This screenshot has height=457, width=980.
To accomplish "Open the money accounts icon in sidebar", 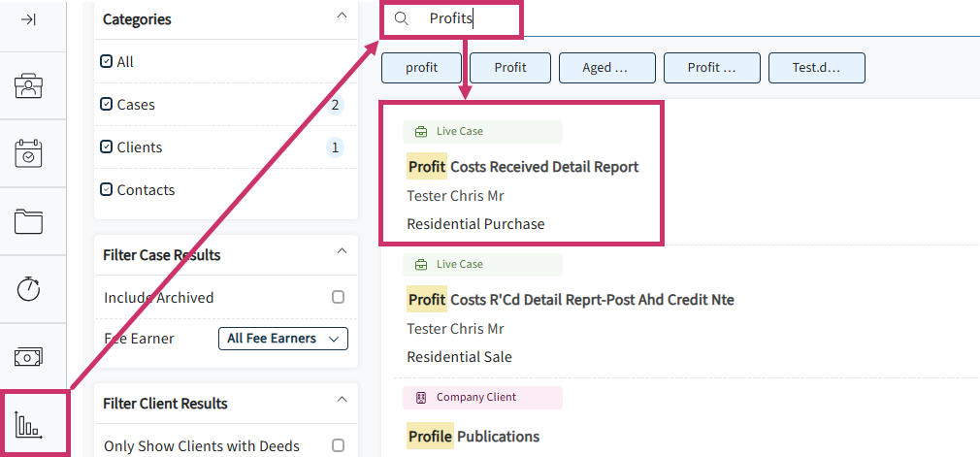I will tap(28, 357).
